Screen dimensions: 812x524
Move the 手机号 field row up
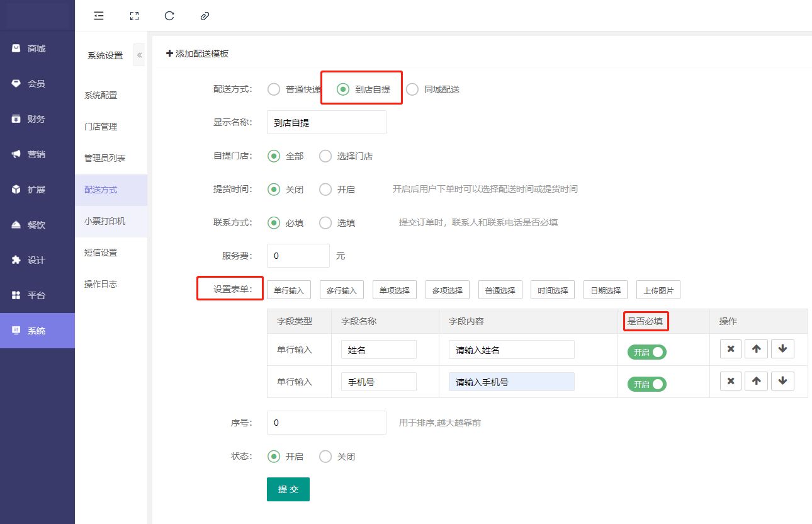756,381
